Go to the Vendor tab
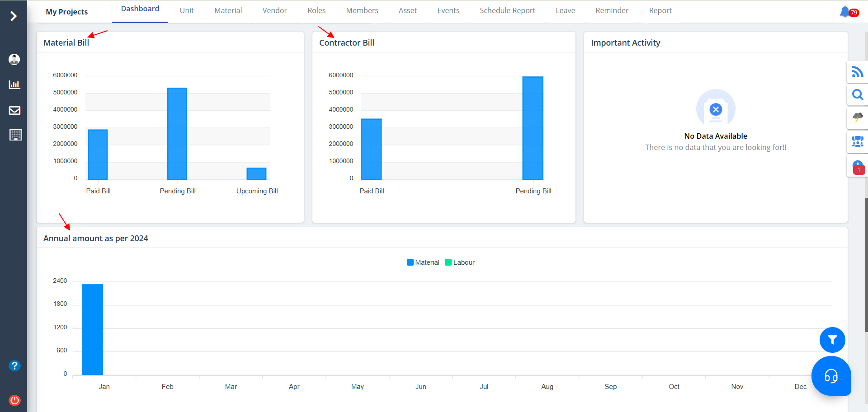This screenshot has width=868, height=412. (x=274, y=10)
